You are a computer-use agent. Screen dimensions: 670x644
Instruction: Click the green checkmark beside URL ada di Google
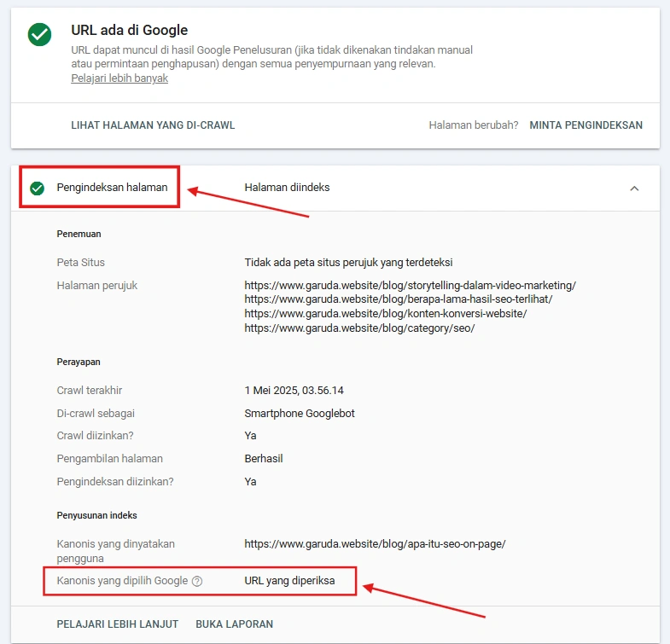[x=40, y=35]
